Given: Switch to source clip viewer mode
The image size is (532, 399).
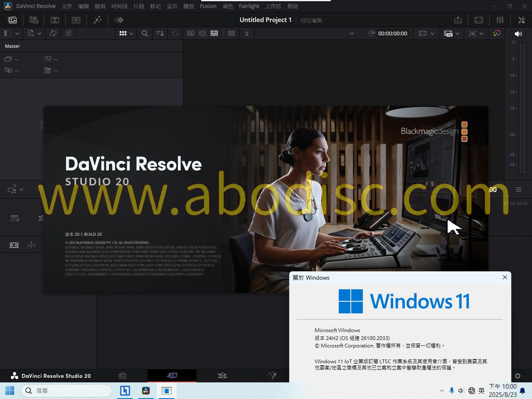Looking at the screenshot, I should point(191,33).
